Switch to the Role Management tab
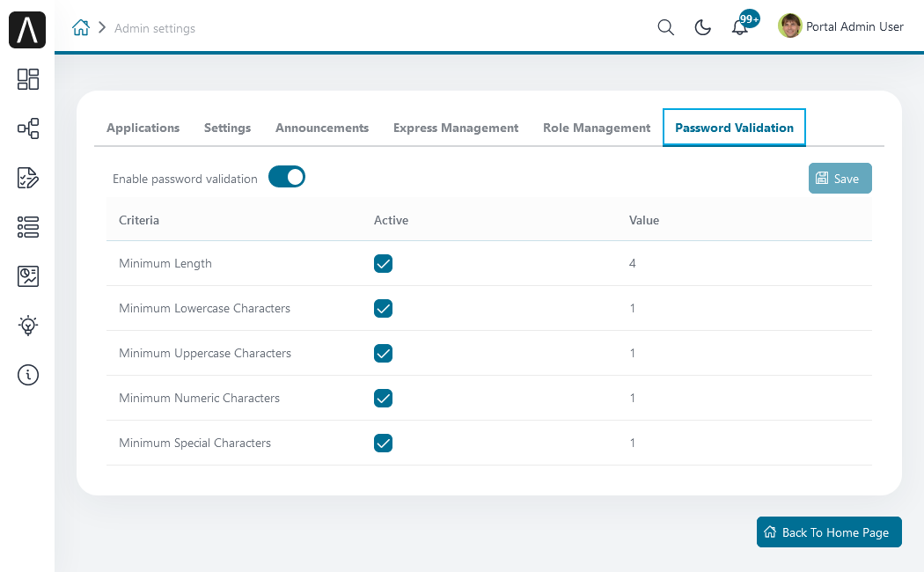The image size is (924, 572). 597,128
